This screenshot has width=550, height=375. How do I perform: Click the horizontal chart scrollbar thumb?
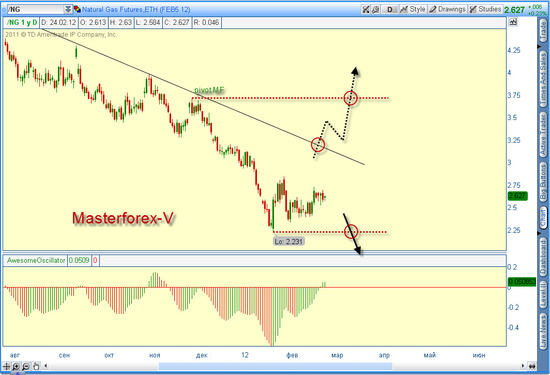pyautogui.click(x=275, y=367)
